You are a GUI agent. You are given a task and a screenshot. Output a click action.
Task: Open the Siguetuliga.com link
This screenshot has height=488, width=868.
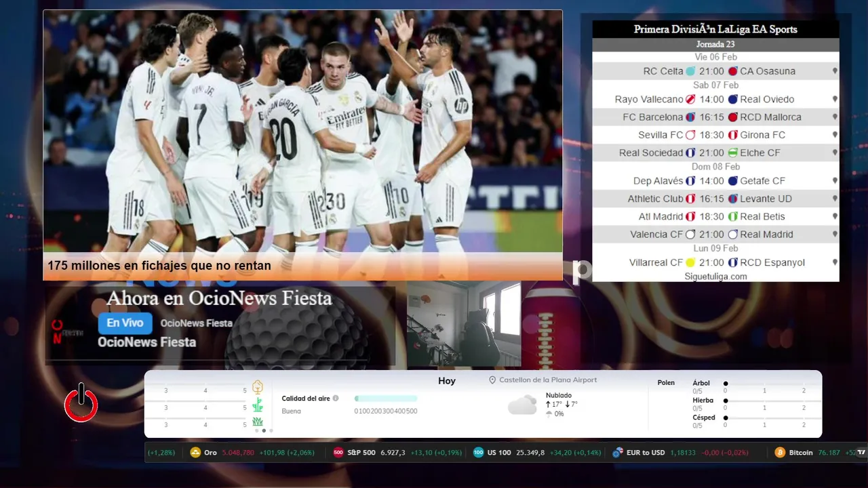click(x=715, y=277)
